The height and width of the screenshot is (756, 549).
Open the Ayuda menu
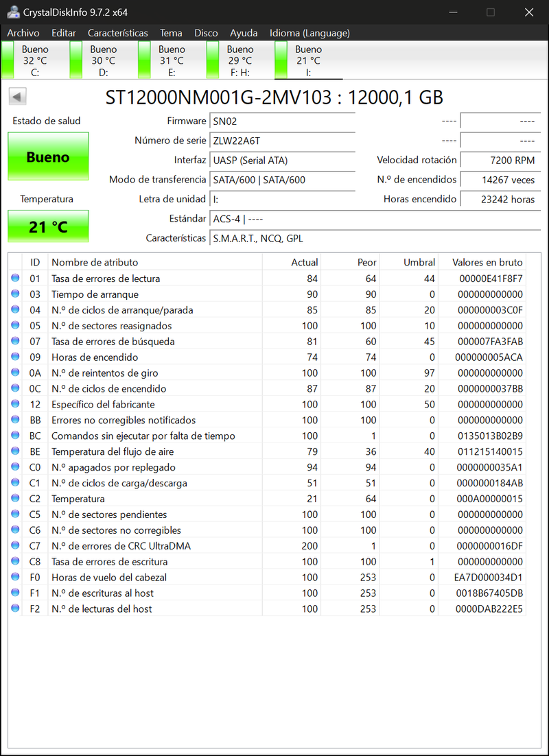(244, 33)
